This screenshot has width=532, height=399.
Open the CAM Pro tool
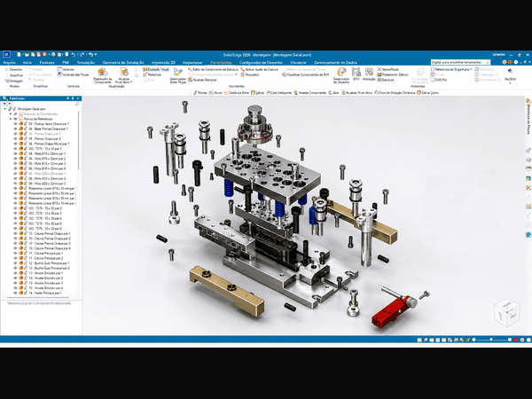pyautogui.click(x=439, y=80)
